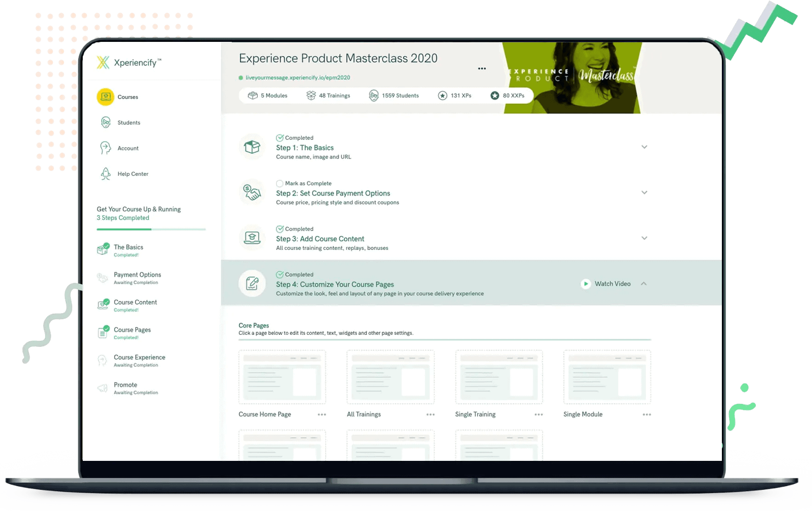
Task: Open the Help Center rocket icon
Action: [106, 174]
